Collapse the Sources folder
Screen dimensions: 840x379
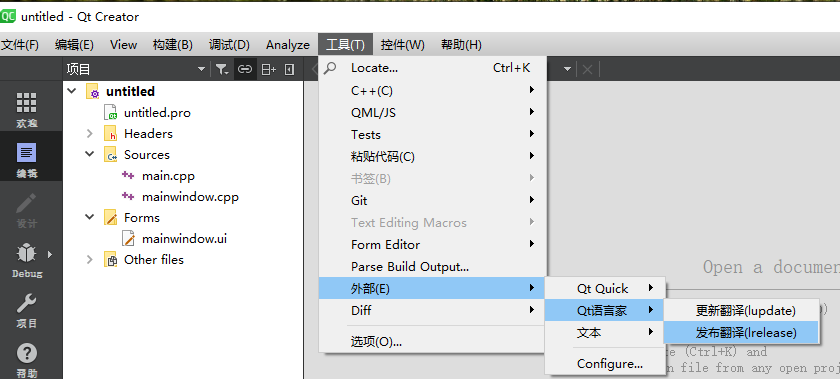[89, 155]
